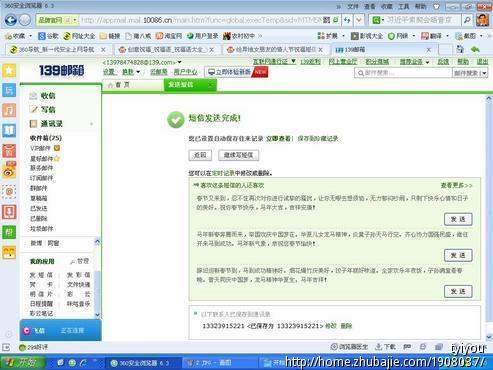Click the left apps panel scrollbar thumb

coord(97,290)
